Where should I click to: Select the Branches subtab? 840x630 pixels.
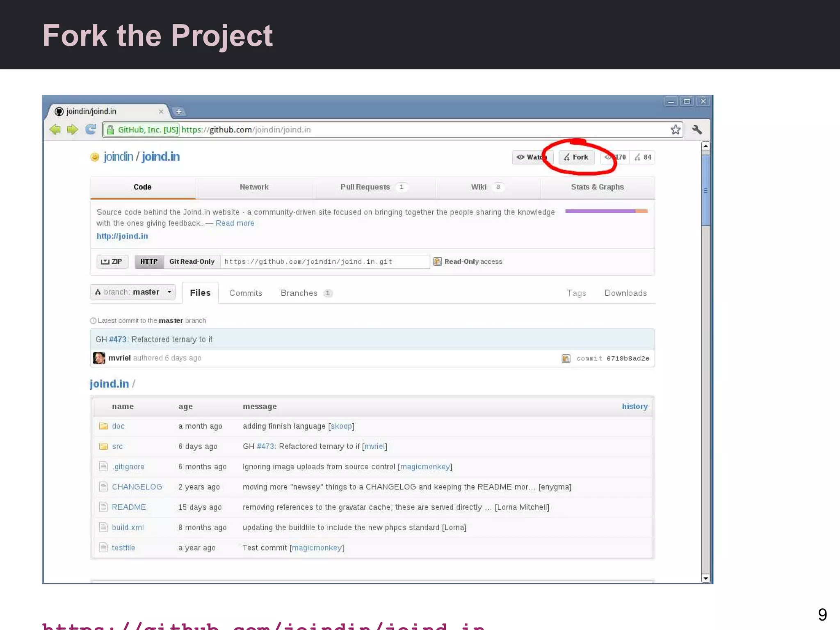coord(306,293)
